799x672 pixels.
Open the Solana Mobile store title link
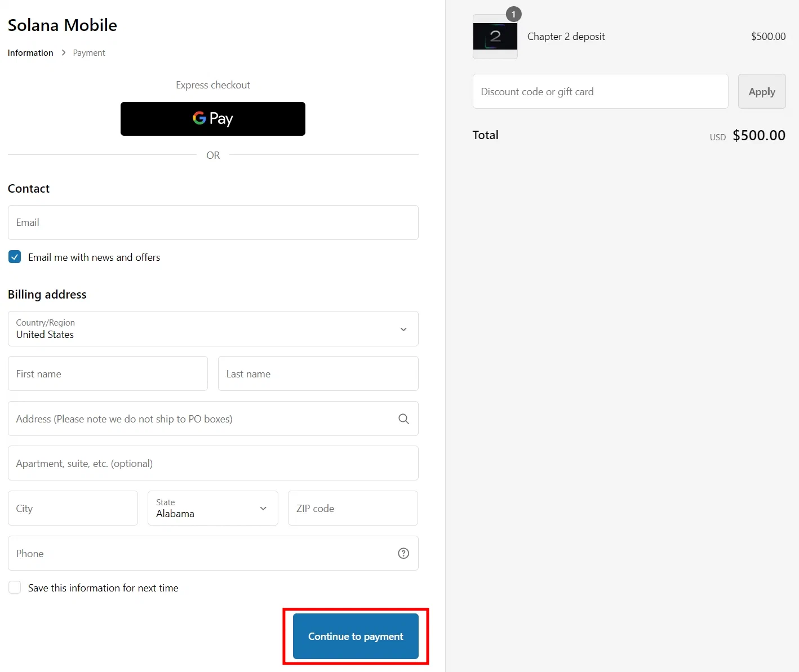coord(63,25)
